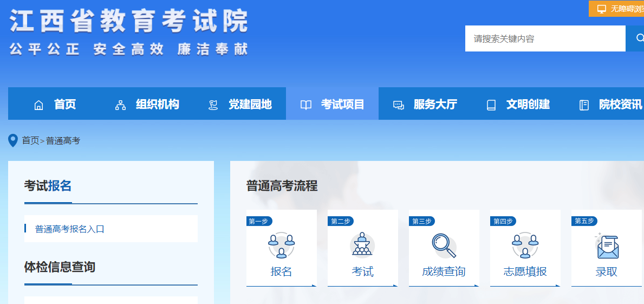
Task: Click 首页 in the breadcrumb trail
Action: [x=30, y=141]
